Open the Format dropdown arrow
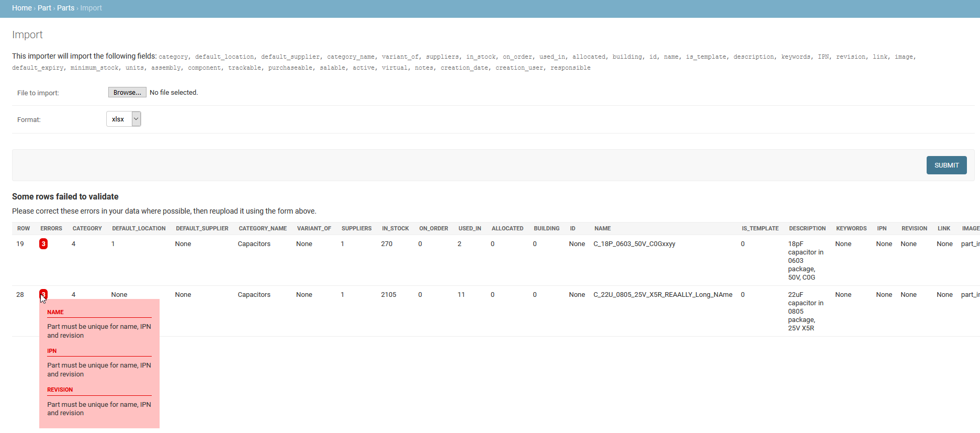980x433 pixels. 136,119
